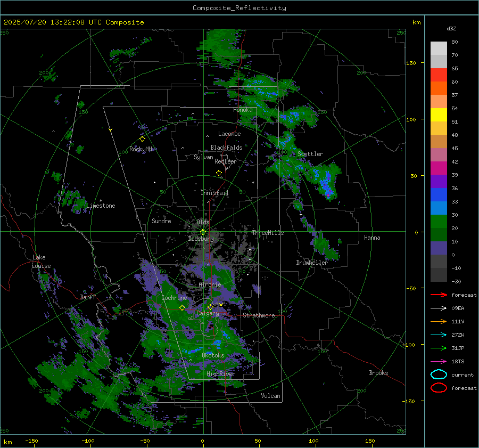
Task: Click the current legend label
Action: pyautogui.click(x=463, y=375)
